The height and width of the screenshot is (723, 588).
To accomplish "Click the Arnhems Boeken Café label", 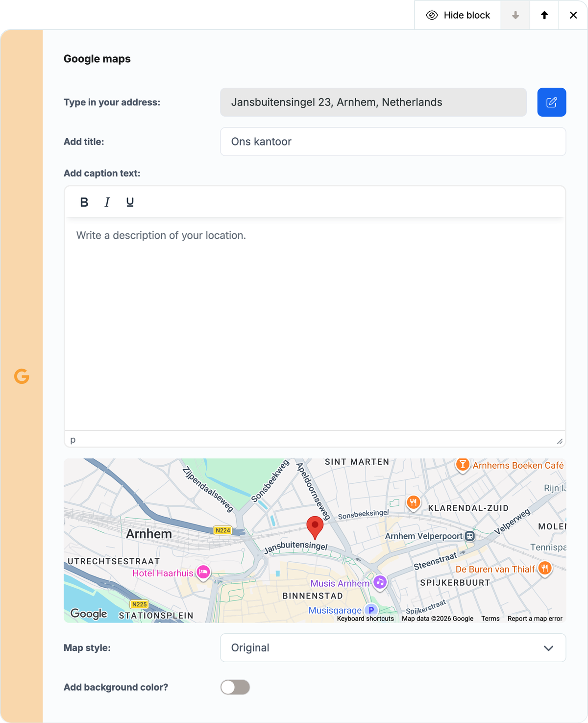I will (518, 465).
